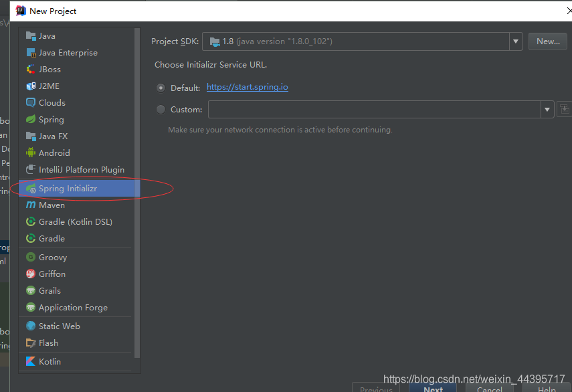Select the Groovy icon
This screenshot has height=392, width=572.
point(31,257)
